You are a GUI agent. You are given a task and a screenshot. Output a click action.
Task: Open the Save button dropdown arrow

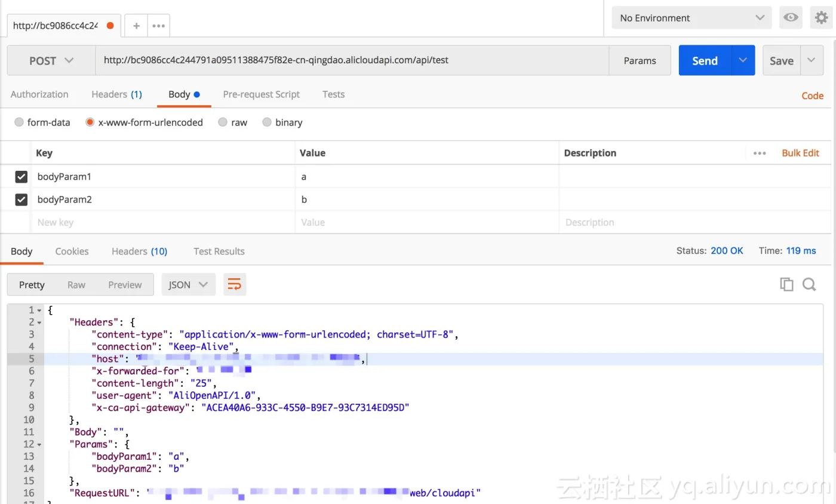coord(811,60)
